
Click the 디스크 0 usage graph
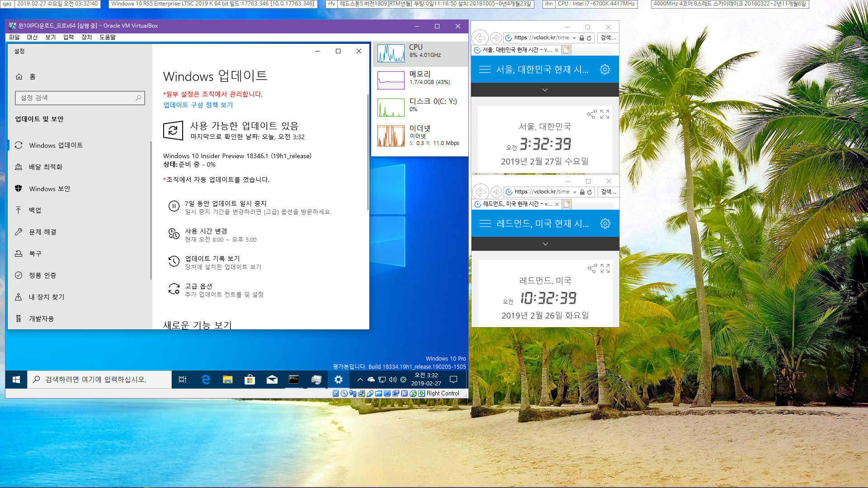tap(391, 108)
